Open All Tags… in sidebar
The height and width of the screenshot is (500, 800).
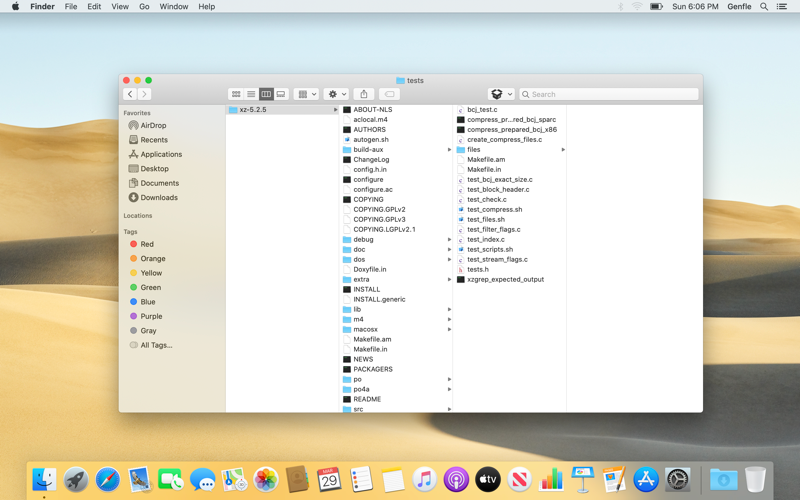(151, 345)
